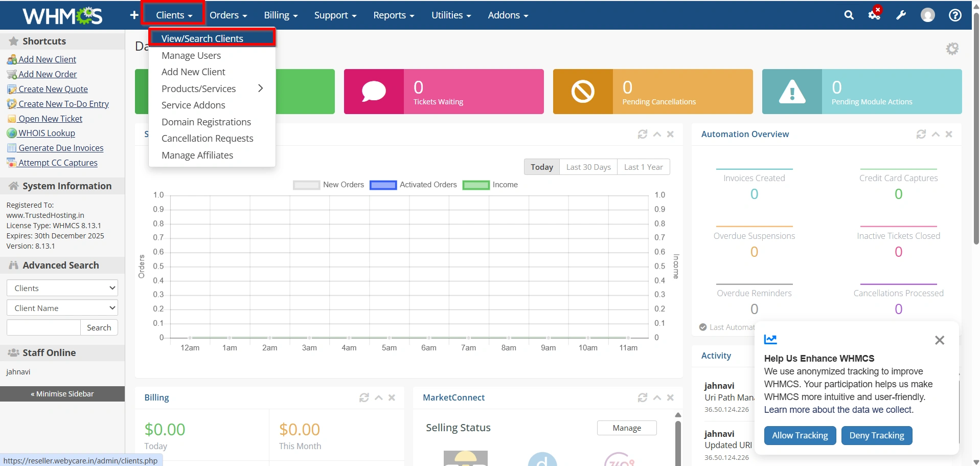Image resolution: width=980 pixels, height=466 pixels.
Task: Open the dashboard widget settings gear
Action: click(x=952, y=49)
